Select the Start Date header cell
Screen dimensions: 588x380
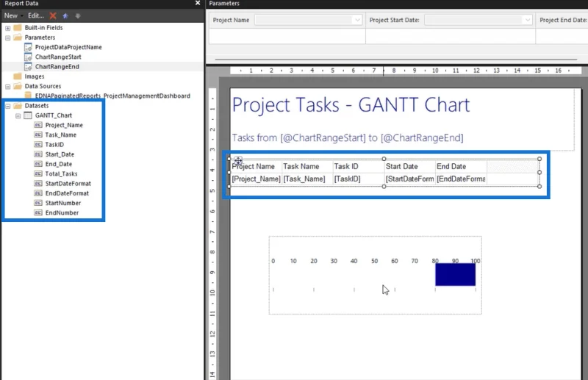click(410, 166)
